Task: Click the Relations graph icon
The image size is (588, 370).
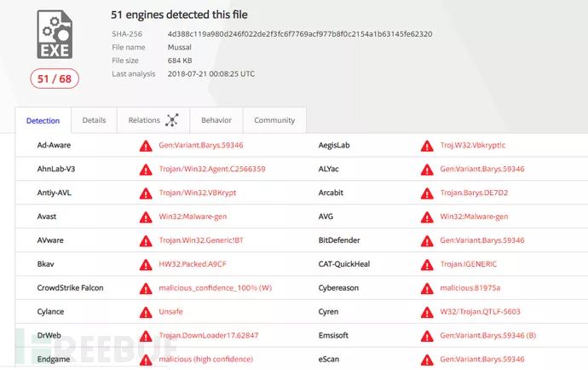Action: [172, 120]
